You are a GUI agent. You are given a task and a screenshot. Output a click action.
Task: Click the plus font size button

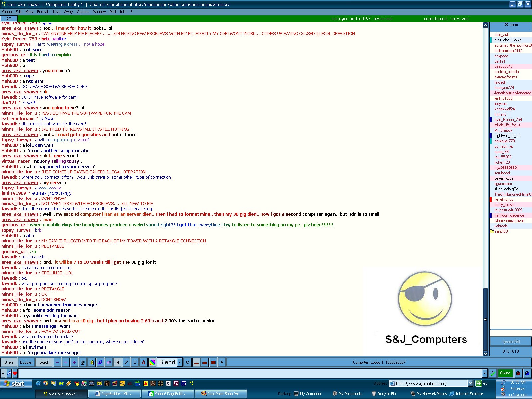[x=74, y=362]
